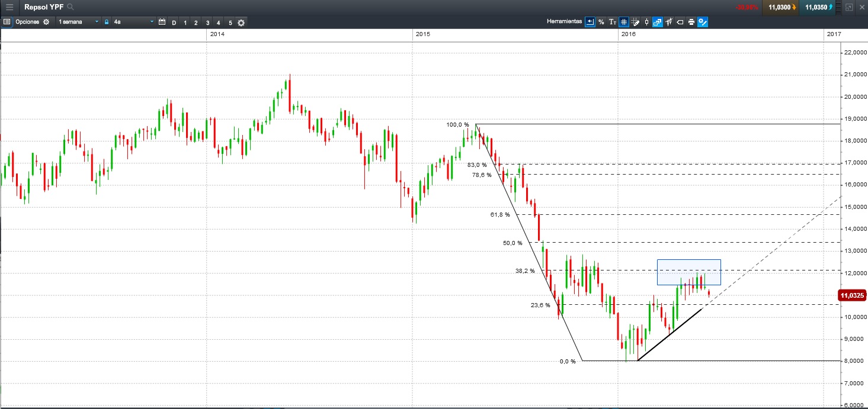This screenshot has height=409, width=868.
Task: Click the 100,0 % Fibonacci label
Action: click(x=457, y=125)
